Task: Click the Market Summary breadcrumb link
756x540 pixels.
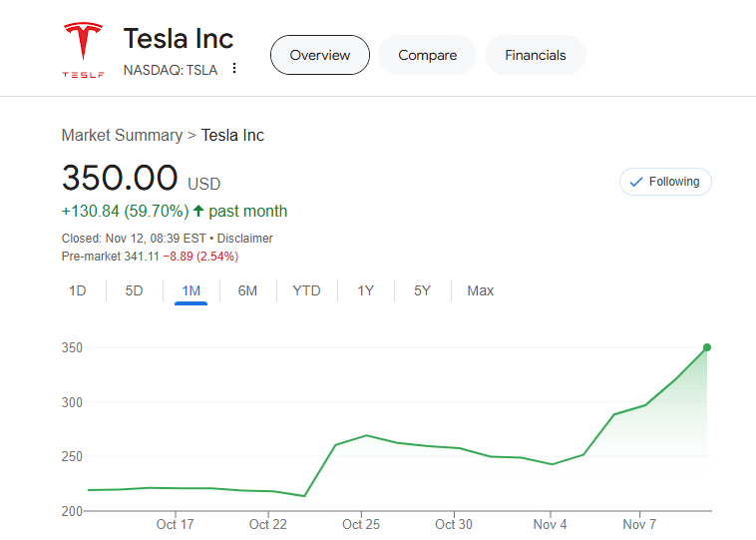Action: (x=122, y=135)
